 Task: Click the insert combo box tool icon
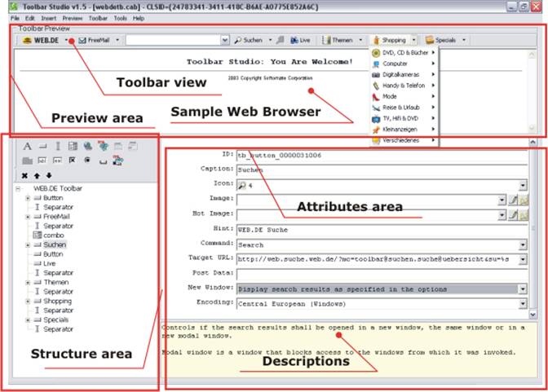73,146
